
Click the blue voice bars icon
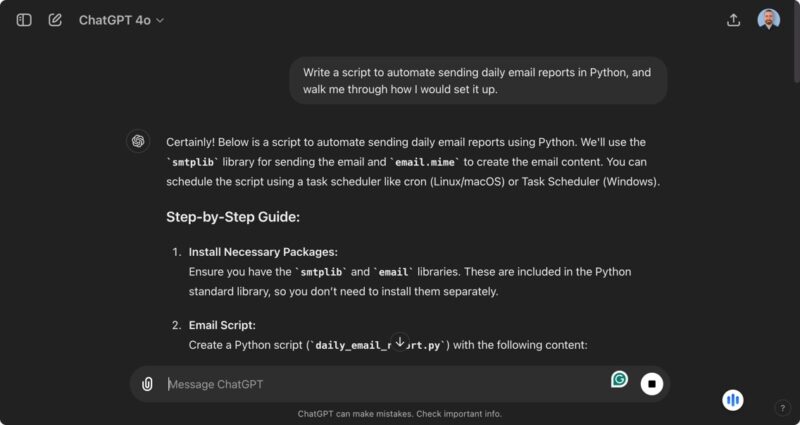(733, 400)
